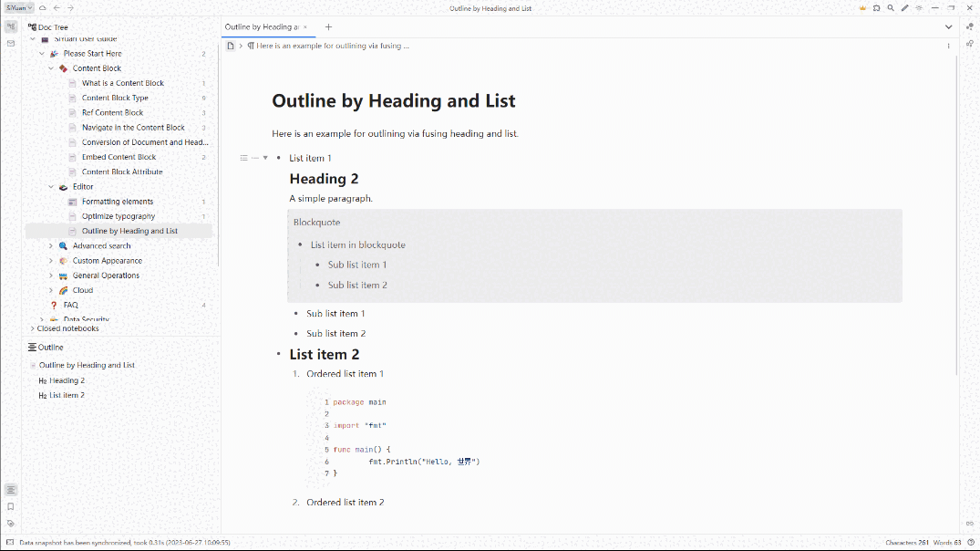The image size is (980, 551).
Task: Click the cloud sync icon
Action: pos(42,8)
